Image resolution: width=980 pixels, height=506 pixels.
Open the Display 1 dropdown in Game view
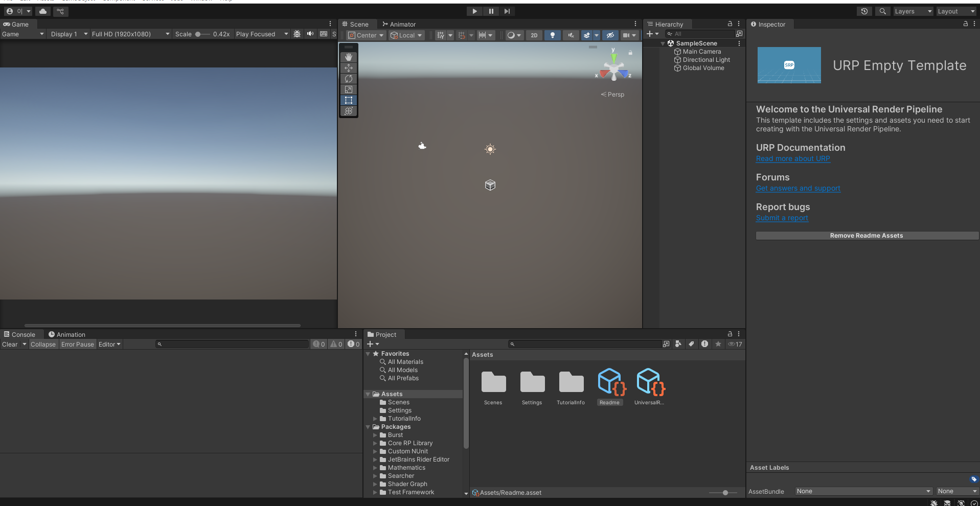[x=69, y=34]
